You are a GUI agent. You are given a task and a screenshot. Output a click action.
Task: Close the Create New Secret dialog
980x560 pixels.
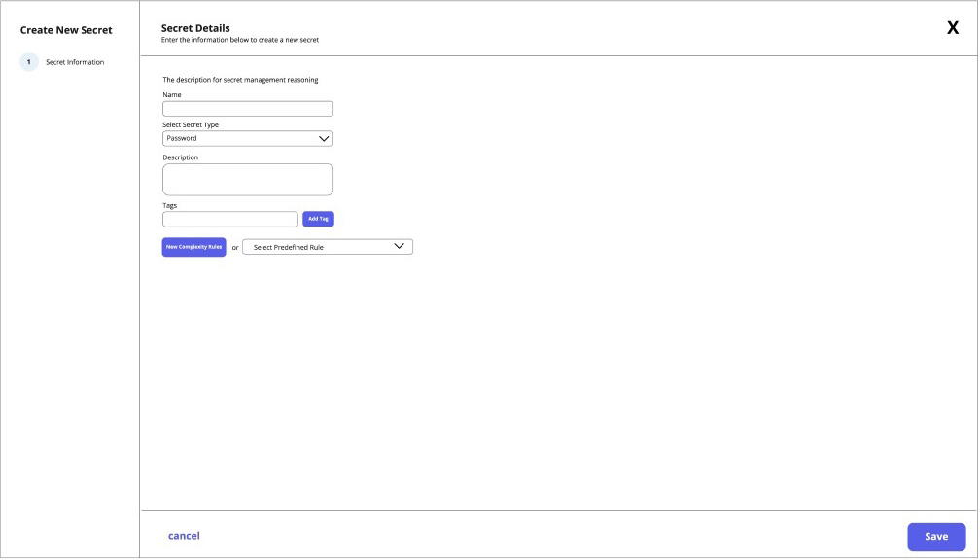pyautogui.click(x=951, y=26)
